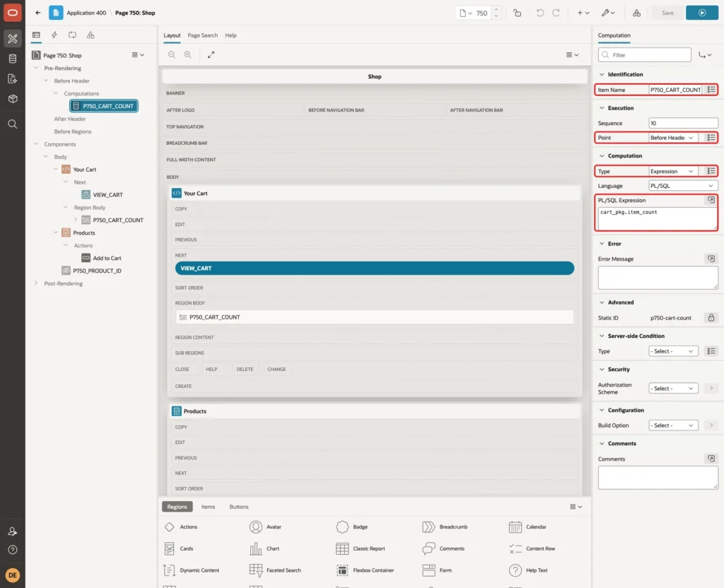
Task: Open SQL Workshop database icon in sidebar
Action: [13, 59]
